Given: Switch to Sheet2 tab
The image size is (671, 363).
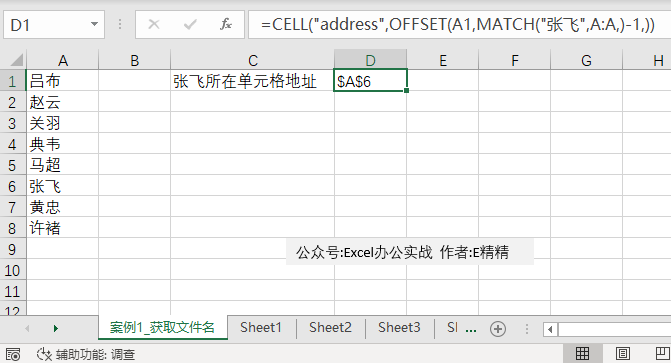Looking at the screenshot, I should tap(330, 327).
